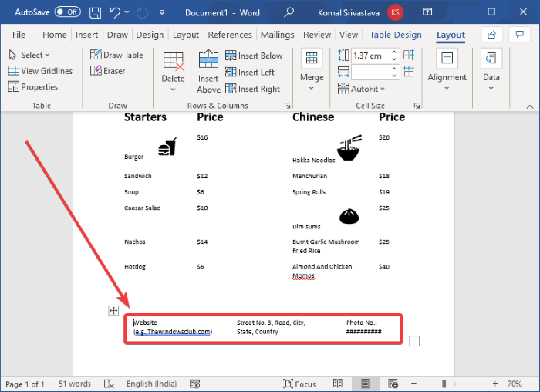Toggle the AutoSave switch

tap(68, 12)
